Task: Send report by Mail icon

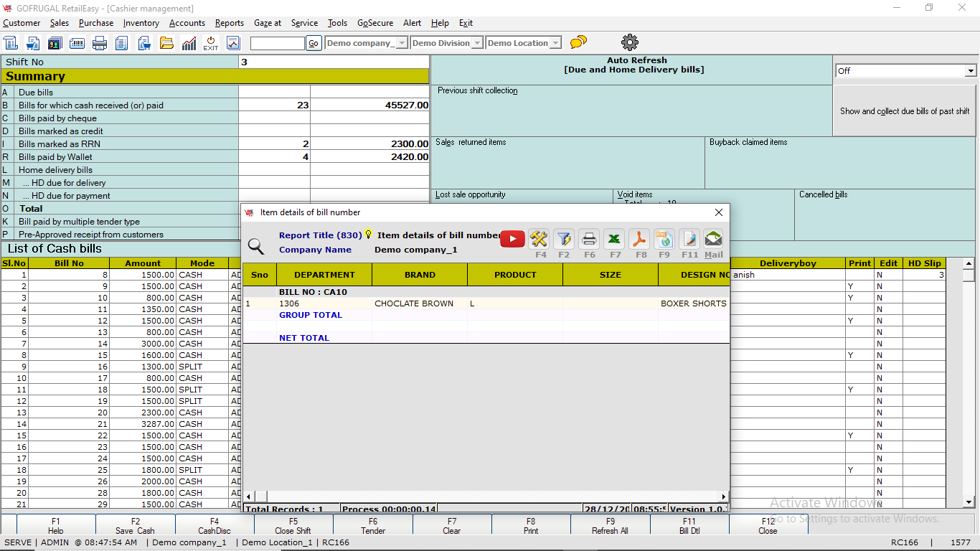Action: click(713, 239)
